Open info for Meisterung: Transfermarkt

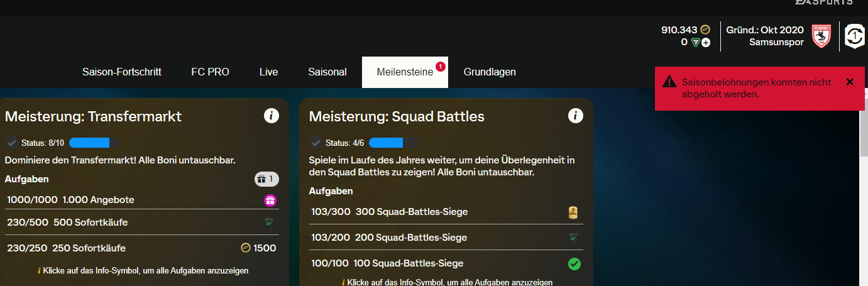click(272, 116)
